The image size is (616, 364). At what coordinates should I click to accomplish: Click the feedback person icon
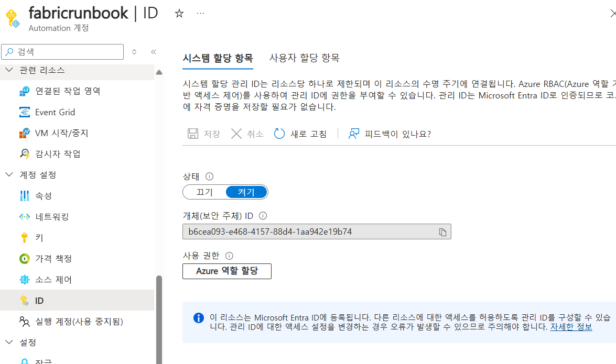point(353,134)
